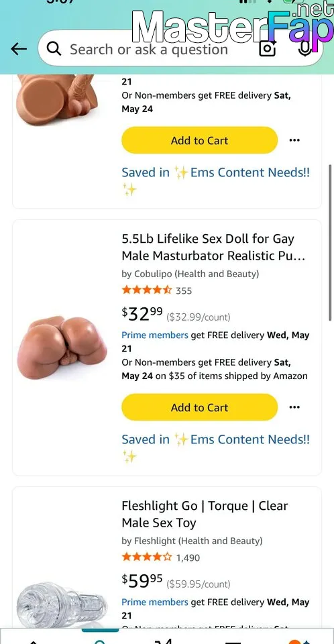
Task: View the clear Fleshlight product thumbnail
Action: coord(62,606)
